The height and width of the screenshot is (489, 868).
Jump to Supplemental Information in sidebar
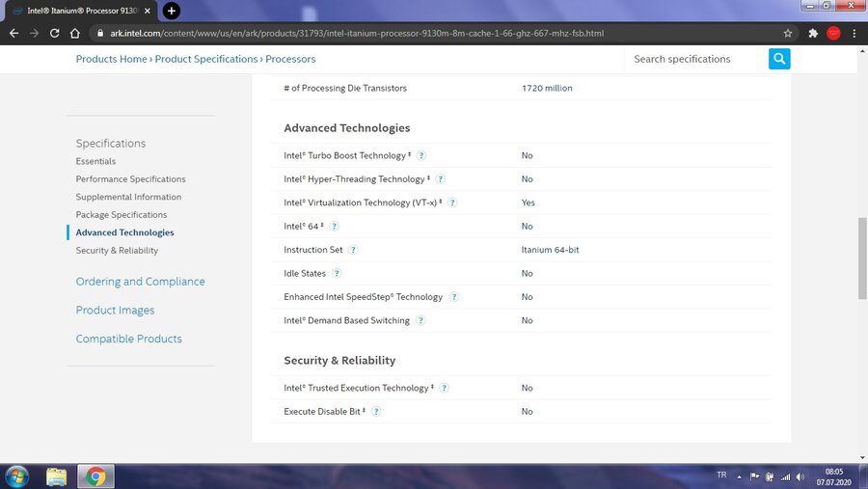point(128,197)
